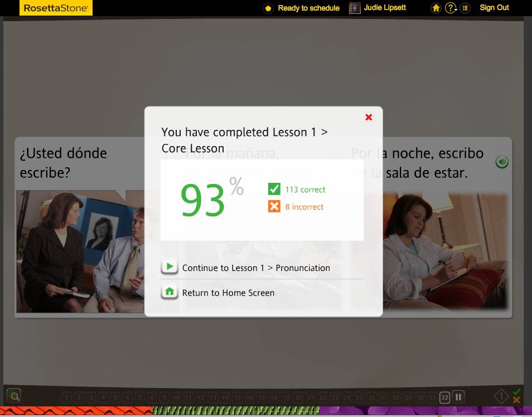The width and height of the screenshot is (532, 417).
Task: Click the You have completed Lesson 1 heading
Action: 244,140
